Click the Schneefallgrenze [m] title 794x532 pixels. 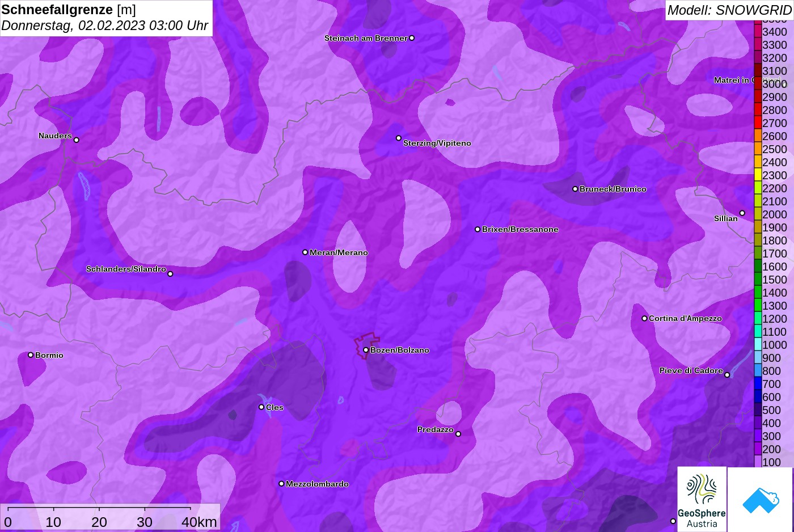pos(69,10)
